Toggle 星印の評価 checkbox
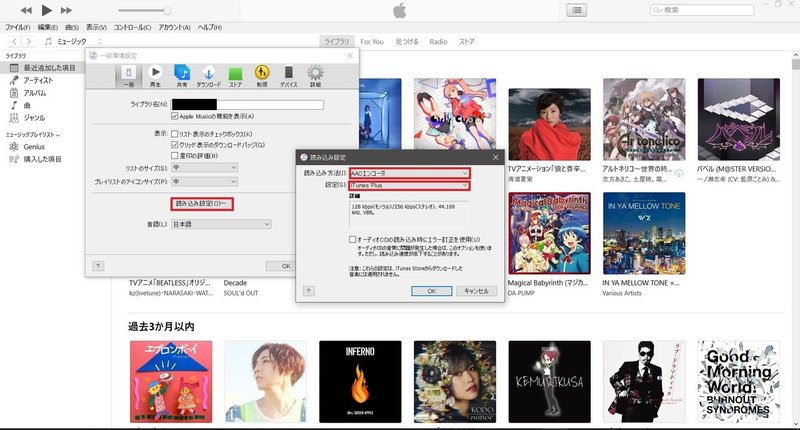This screenshot has width=800, height=430. [x=174, y=156]
